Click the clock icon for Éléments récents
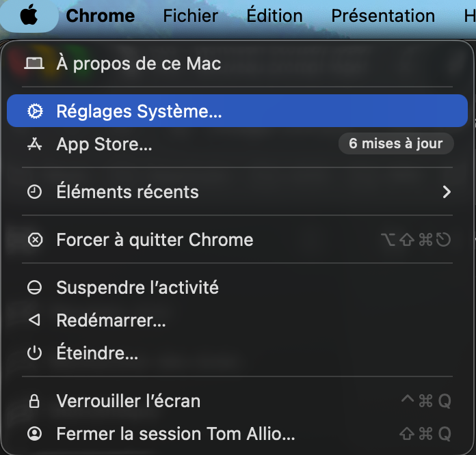The height and width of the screenshot is (455, 476). (34, 192)
